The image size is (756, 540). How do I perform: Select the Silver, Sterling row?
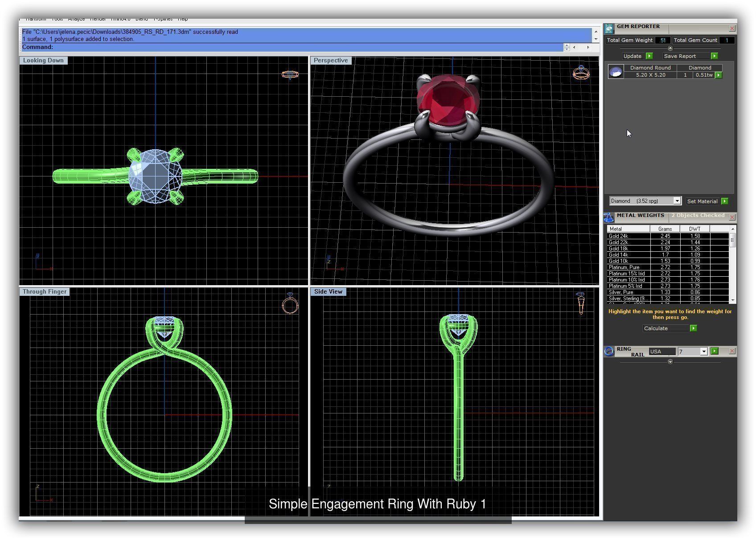pos(667,299)
